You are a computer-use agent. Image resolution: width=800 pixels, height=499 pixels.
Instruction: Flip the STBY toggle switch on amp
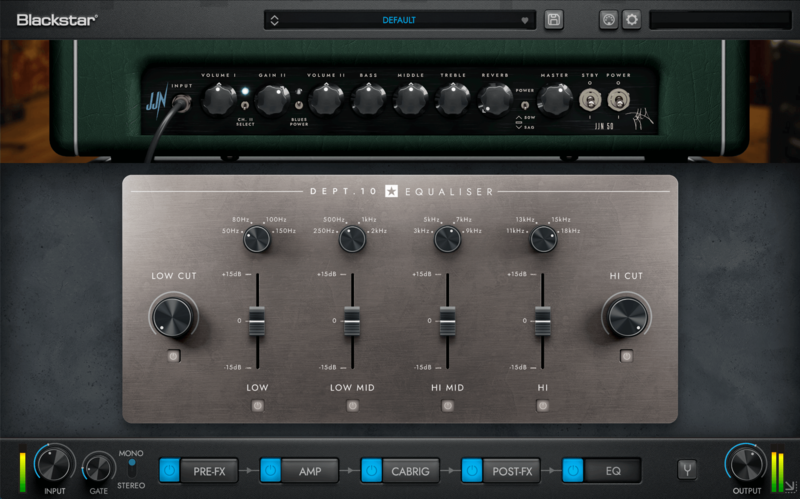pyautogui.click(x=590, y=100)
